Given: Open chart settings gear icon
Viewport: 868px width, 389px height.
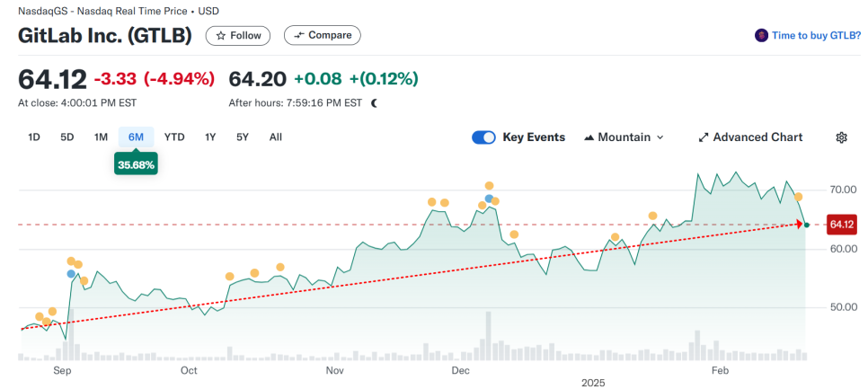Looking at the screenshot, I should 841,137.
